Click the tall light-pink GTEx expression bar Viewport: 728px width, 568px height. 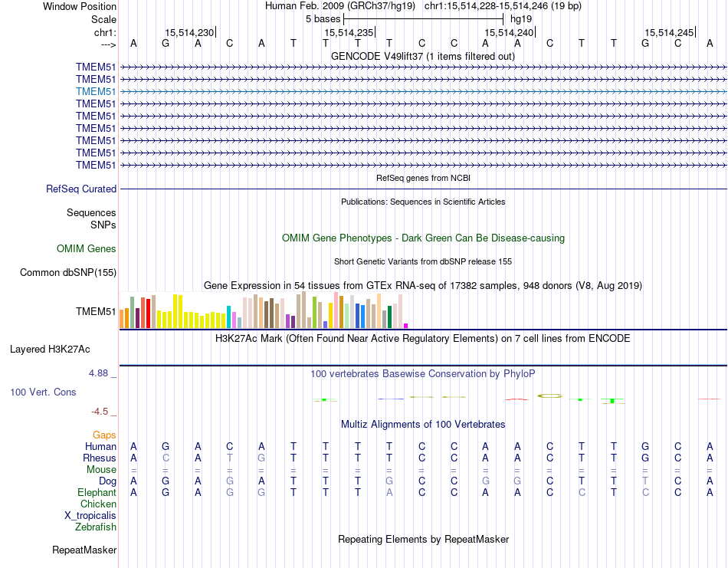(x=336, y=310)
